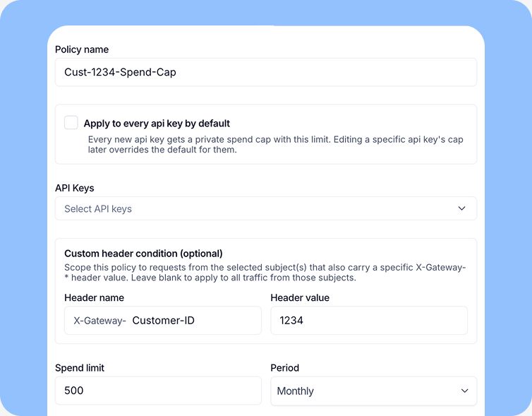
Task: Click the 'Apply to every api key by default' label
Action: [x=157, y=124]
